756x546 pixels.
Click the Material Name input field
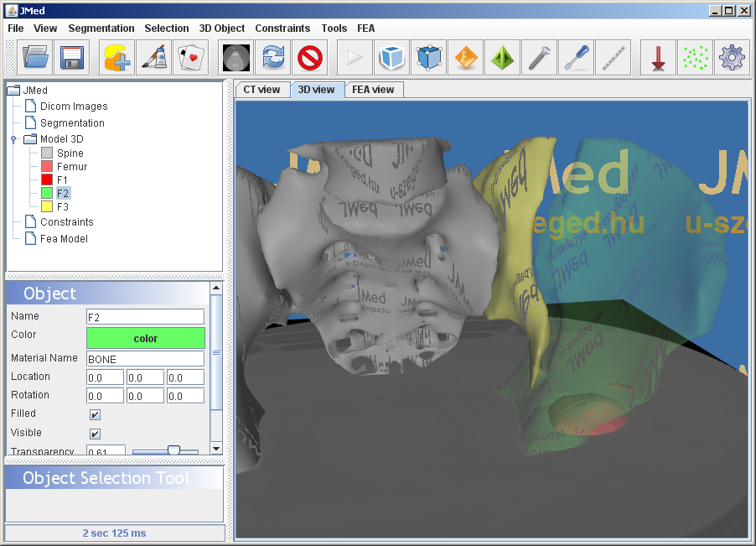pyautogui.click(x=145, y=359)
